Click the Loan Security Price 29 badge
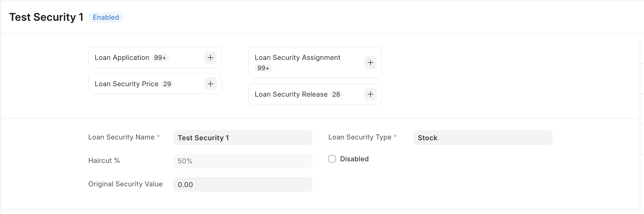 click(167, 84)
